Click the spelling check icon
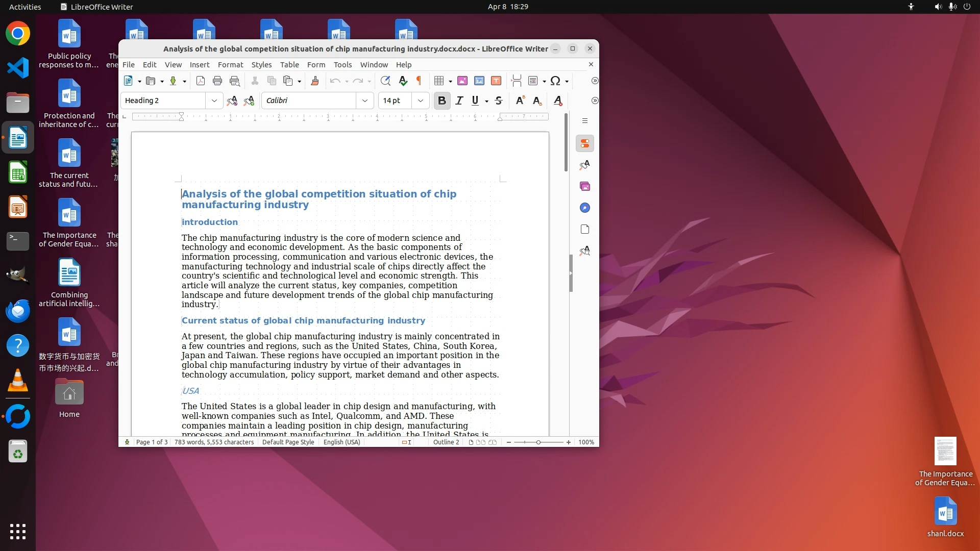Image resolution: width=980 pixels, height=551 pixels. (403, 81)
